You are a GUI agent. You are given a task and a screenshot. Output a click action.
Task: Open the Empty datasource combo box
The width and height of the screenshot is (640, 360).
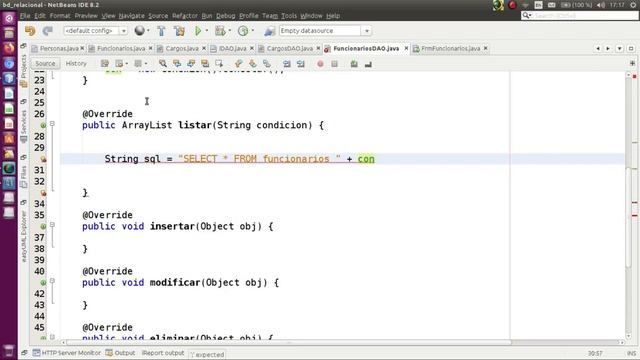tap(325, 31)
